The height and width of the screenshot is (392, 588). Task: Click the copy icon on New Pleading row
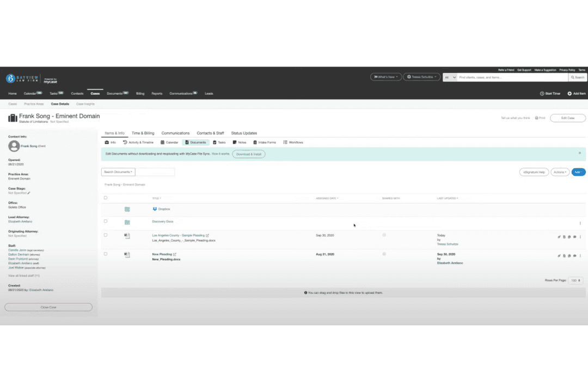pos(569,256)
